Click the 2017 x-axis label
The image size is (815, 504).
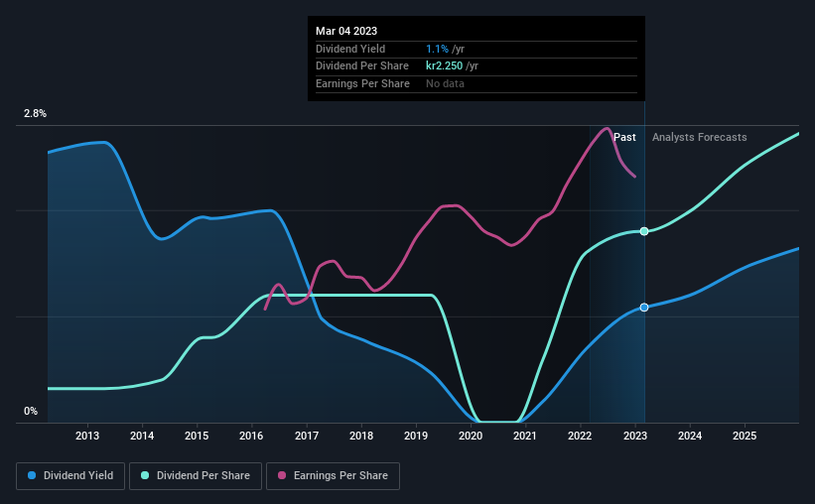point(307,436)
